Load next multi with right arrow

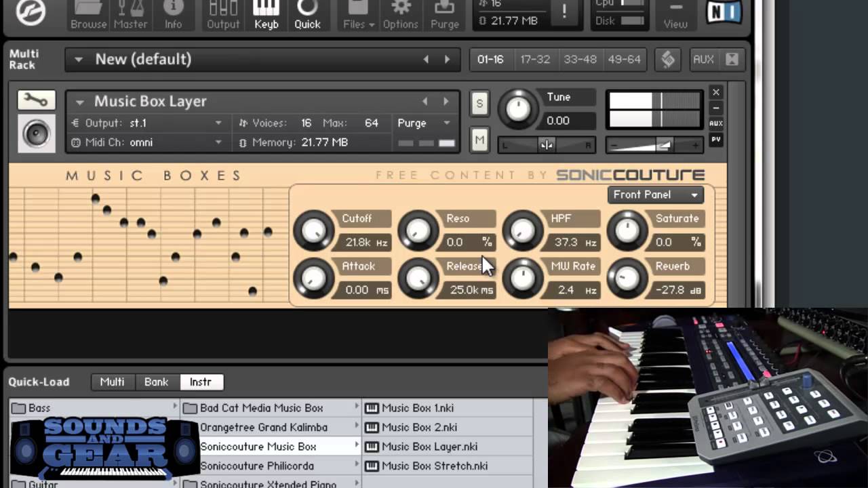(447, 60)
